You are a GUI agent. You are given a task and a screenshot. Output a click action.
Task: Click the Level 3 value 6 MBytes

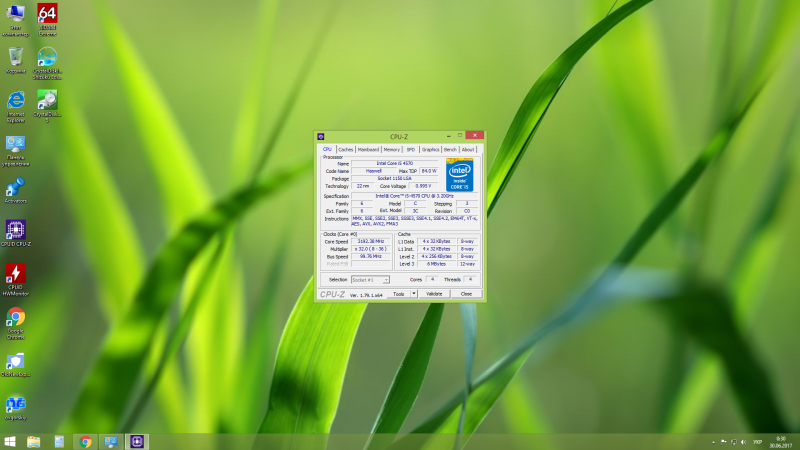point(437,264)
